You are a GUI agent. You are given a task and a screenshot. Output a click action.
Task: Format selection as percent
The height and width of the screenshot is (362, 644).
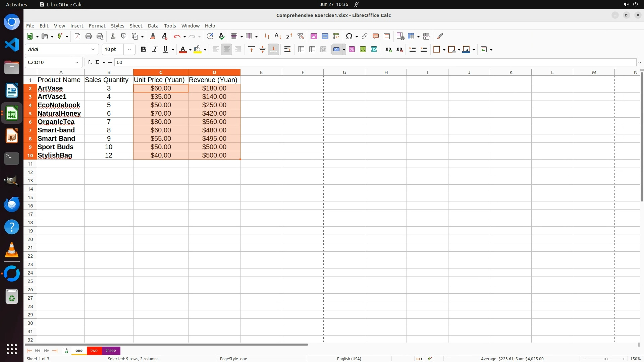[x=352, y=50]
